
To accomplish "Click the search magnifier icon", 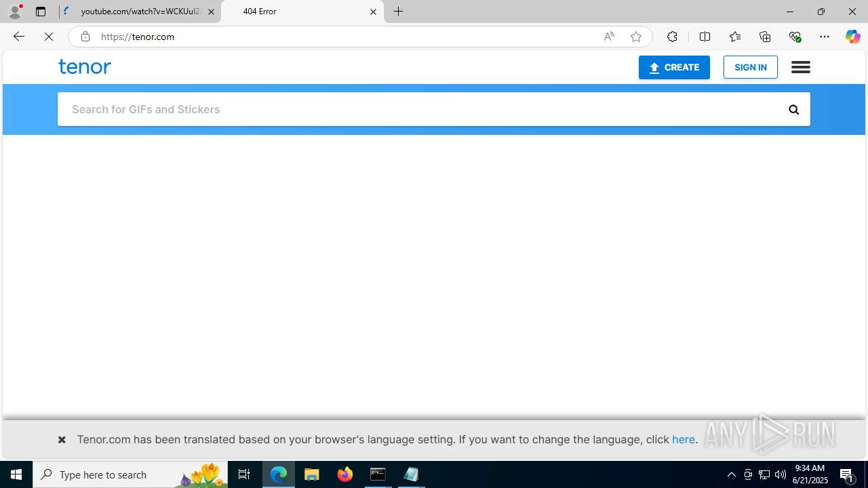I will coord(793,109).
